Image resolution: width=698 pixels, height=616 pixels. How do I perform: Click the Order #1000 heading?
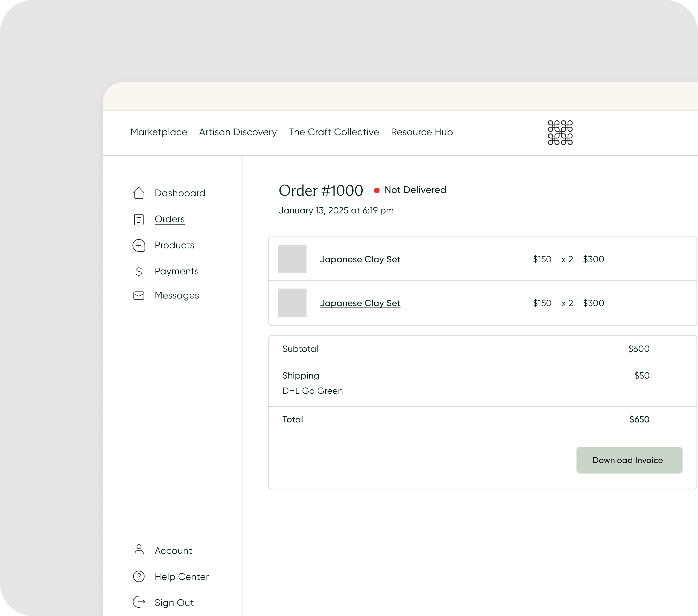coord(321,190)
